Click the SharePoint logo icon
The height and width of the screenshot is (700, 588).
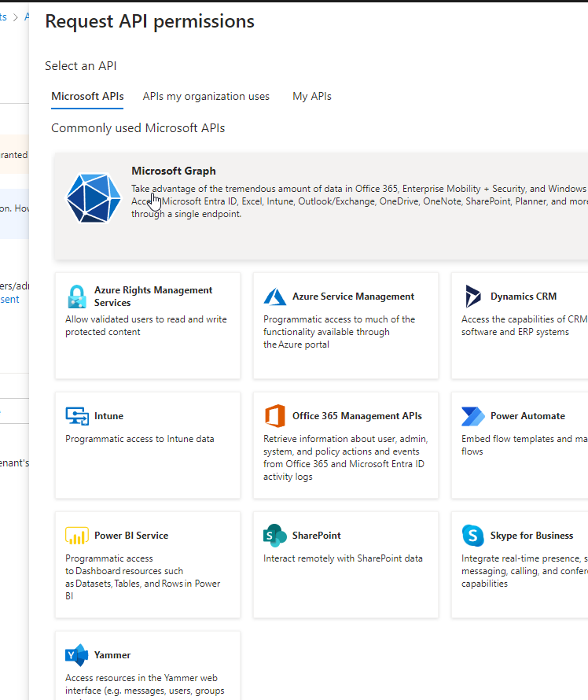[x=275, y=536]
